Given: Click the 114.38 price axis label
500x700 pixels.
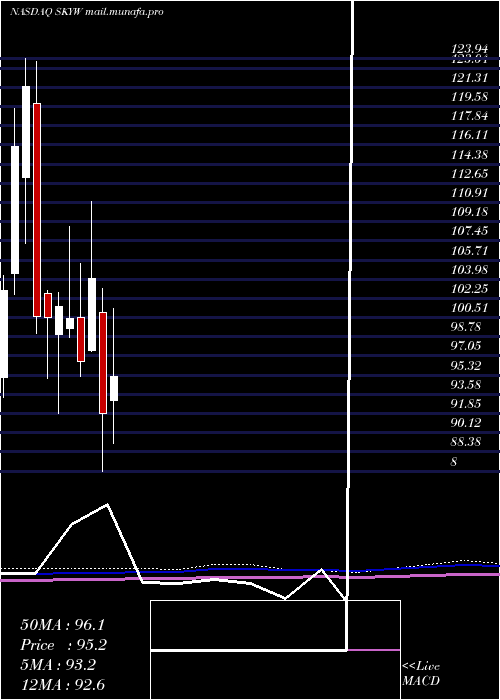Looking at the screenshot, I should [469, 154].
